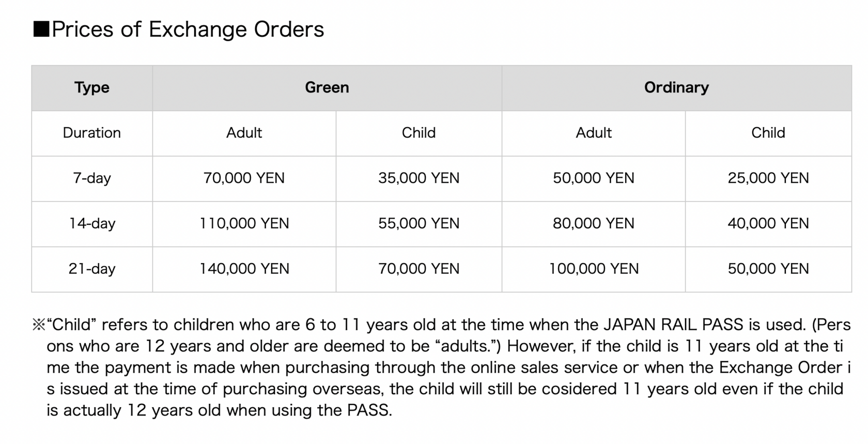Select the Duration cell

coord(92,133)
